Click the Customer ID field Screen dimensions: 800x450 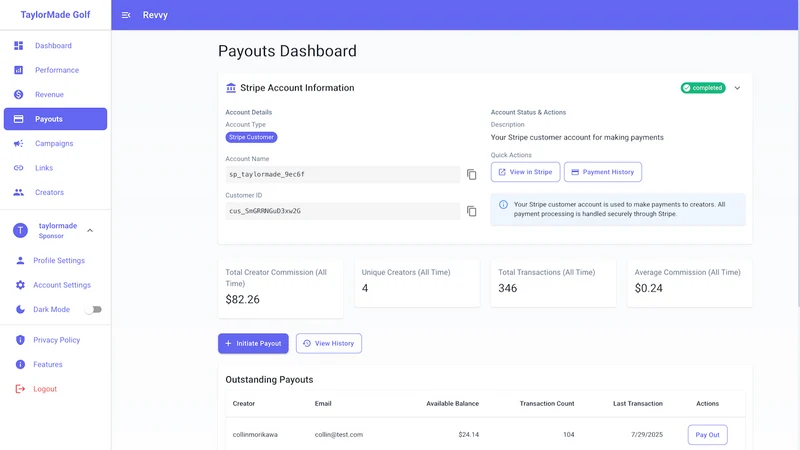pos(342,211)
